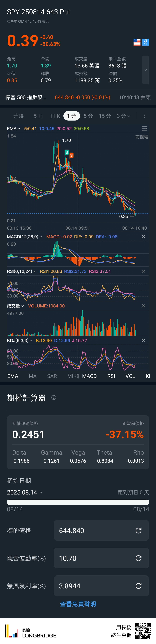
Task: Tap the 標普500指數 underlying quote row
Action: [78, 97]
